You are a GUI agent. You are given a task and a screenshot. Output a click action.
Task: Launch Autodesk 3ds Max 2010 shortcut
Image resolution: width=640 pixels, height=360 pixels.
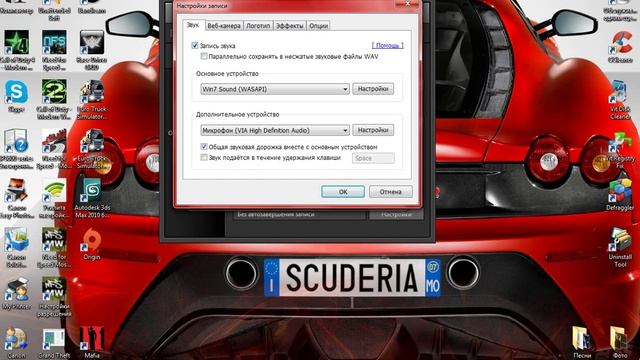92,191
